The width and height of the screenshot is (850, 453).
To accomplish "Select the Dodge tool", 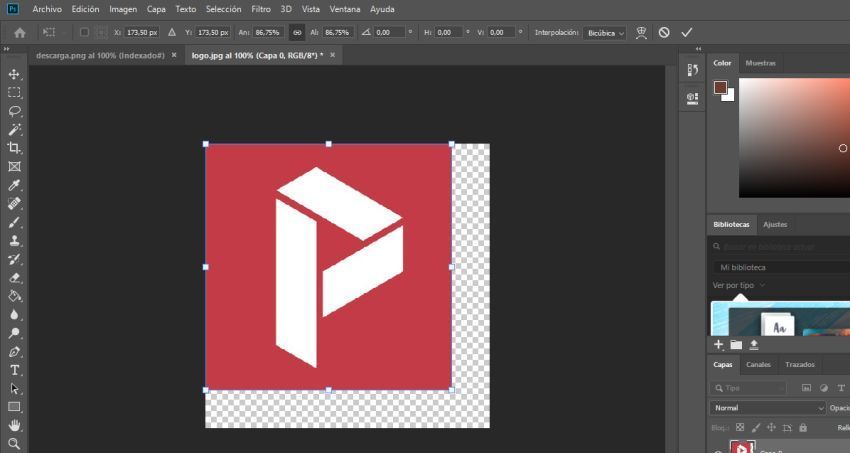I will point(14,333).
